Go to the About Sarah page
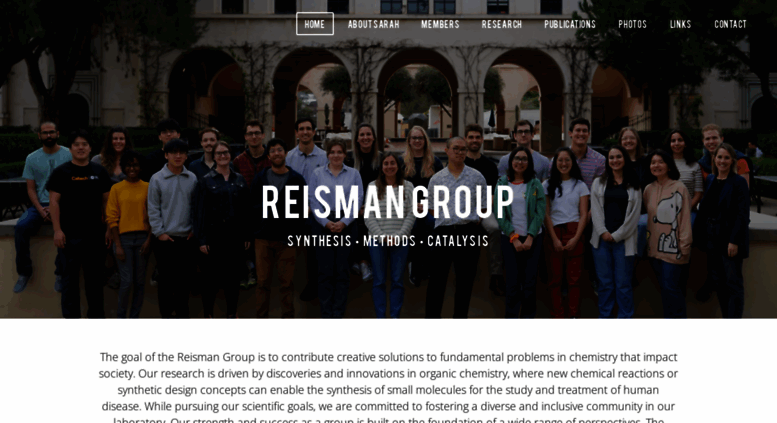 pos(373,24)
